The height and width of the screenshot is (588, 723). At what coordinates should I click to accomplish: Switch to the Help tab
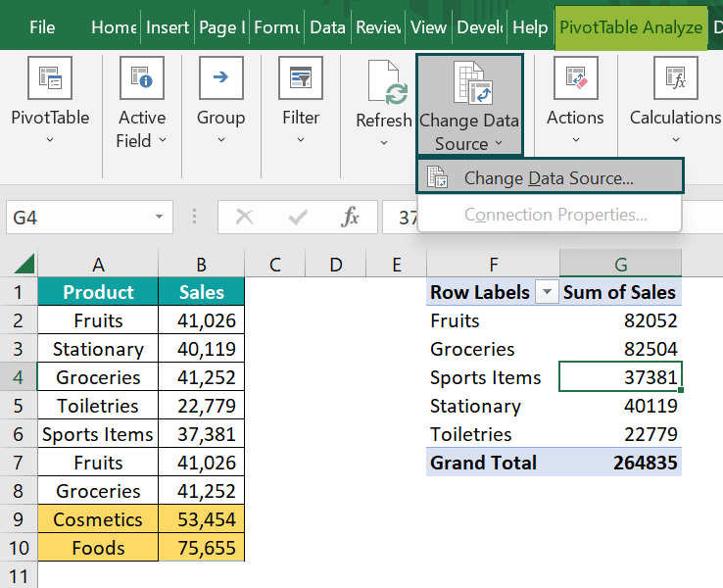(530, 27)
